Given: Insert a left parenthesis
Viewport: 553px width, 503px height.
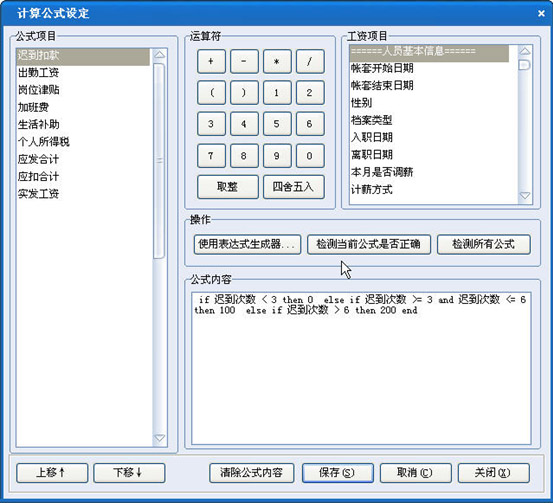Looking at the screenshot, I should pyautogui.click(x=211, y=93).
